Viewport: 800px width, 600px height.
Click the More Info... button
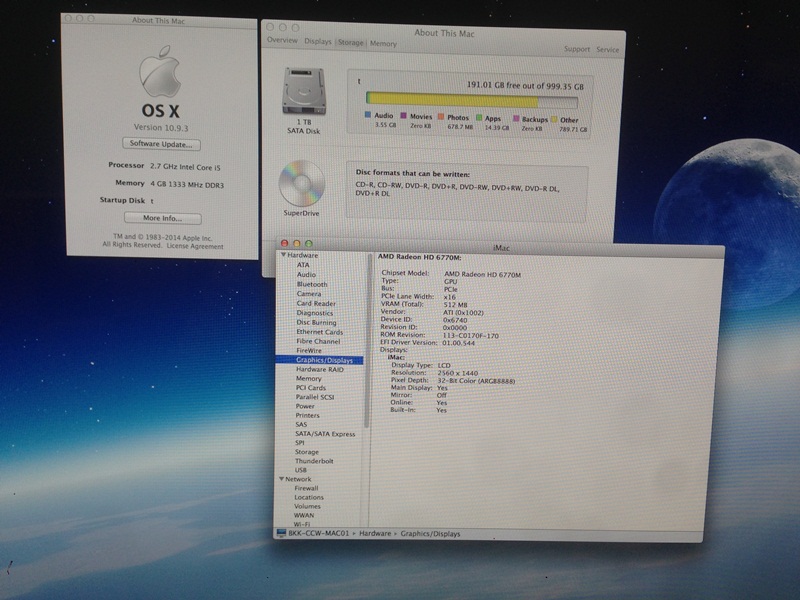163,218
